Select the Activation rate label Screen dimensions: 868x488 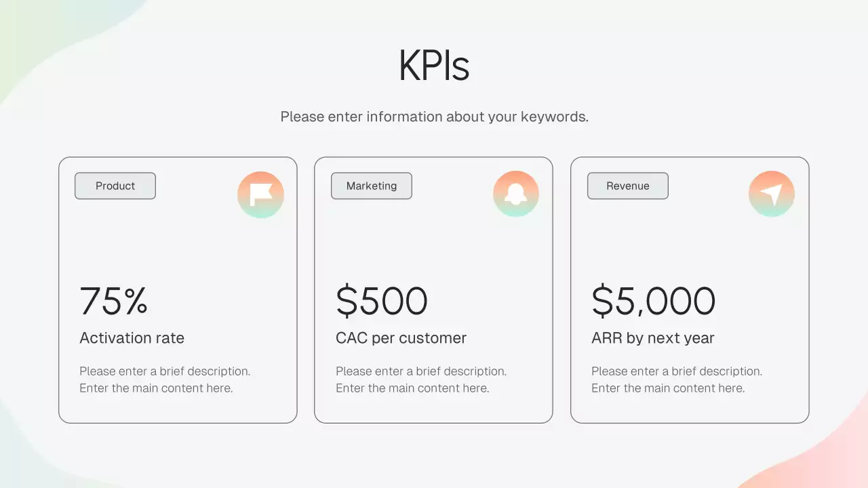coord(132,338)
